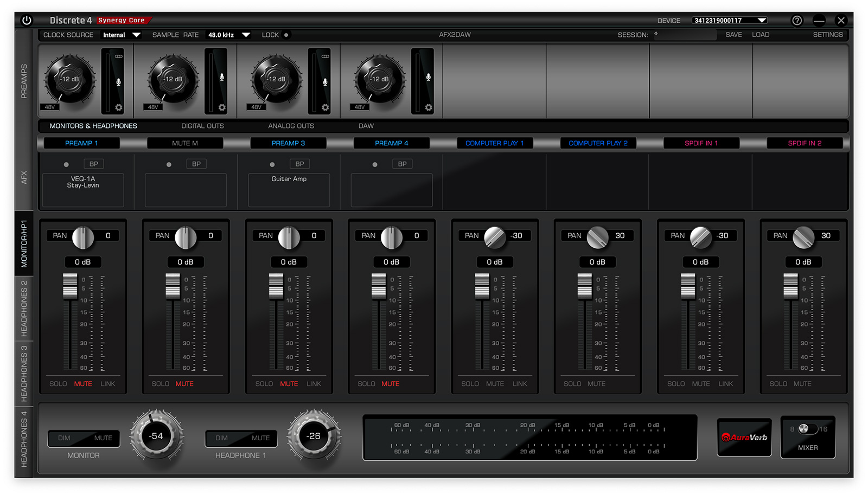Image resolution: width=868 pixels, height=495 pixels.
Task: Open the Clock Source Internal dropdown
Action: pyautogui.click(x=122, y=34)
